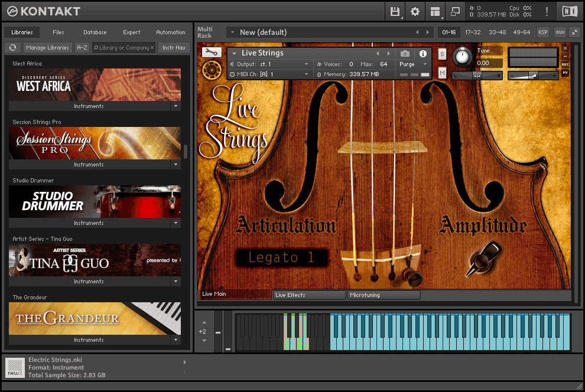Open the Live Effects tab
This screenshot has width=585, height=392.
point(308,295)
